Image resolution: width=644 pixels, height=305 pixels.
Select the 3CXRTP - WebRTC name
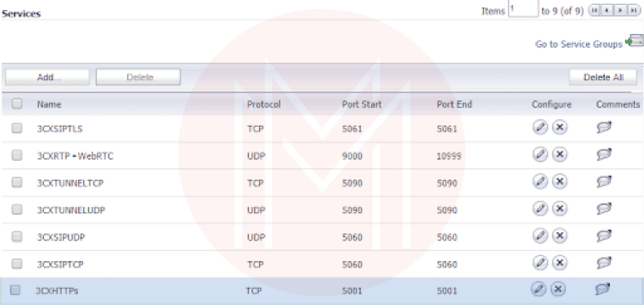tap(76, 156)
